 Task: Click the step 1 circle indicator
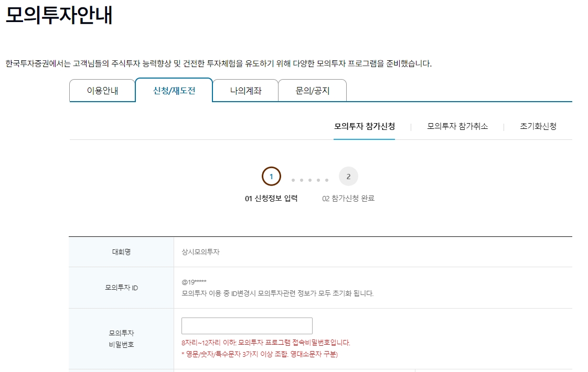point(271,177)
